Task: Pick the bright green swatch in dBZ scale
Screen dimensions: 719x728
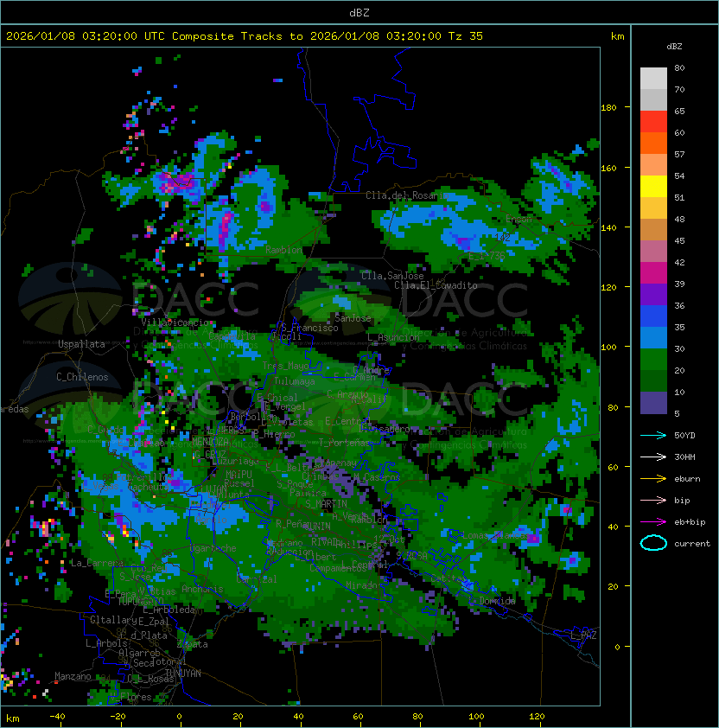Action: pos(653,360)
